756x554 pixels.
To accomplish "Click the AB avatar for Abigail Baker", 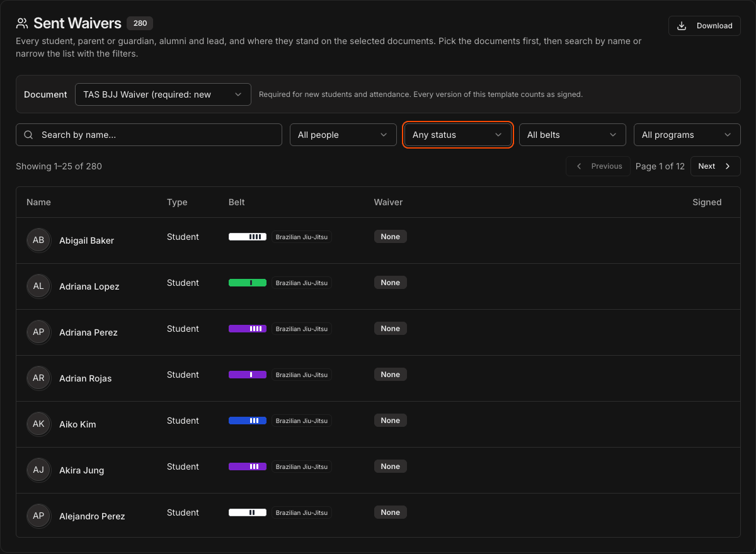I will 38,240.
